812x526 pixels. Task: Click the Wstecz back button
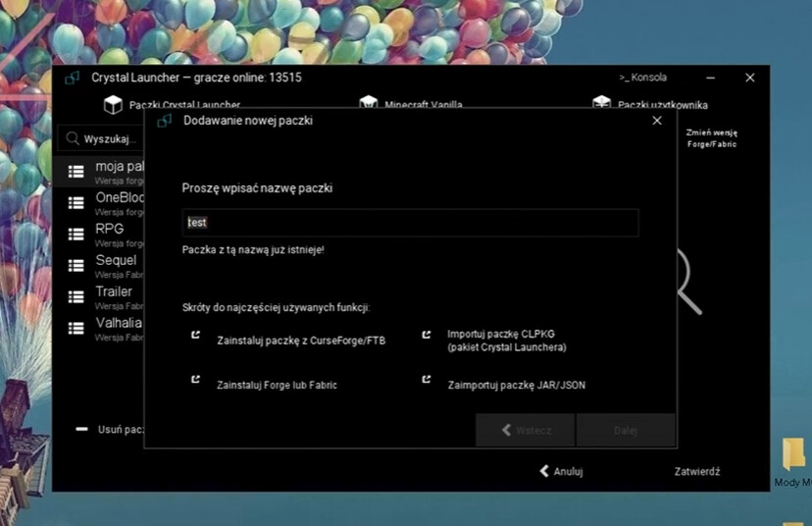tap(526, 430)
